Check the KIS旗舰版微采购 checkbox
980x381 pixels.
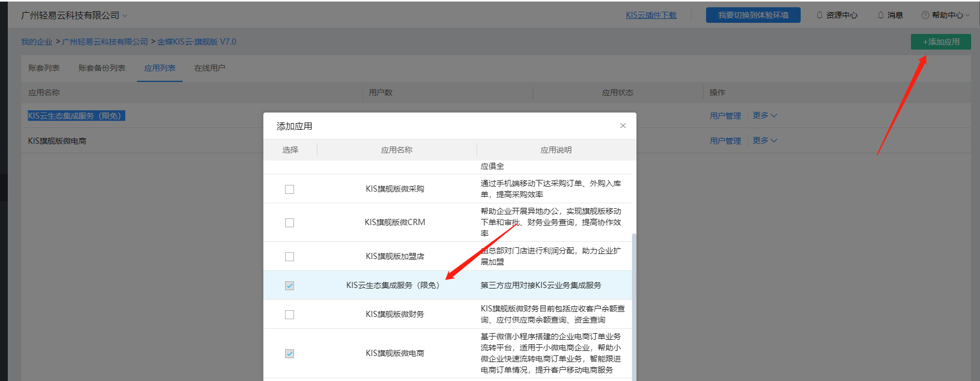pyautogui.click(x=290, y=189)
